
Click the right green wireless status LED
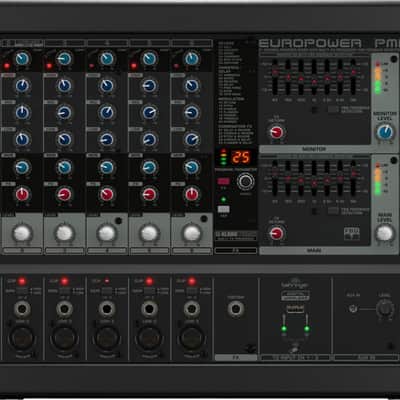point(306,329)
